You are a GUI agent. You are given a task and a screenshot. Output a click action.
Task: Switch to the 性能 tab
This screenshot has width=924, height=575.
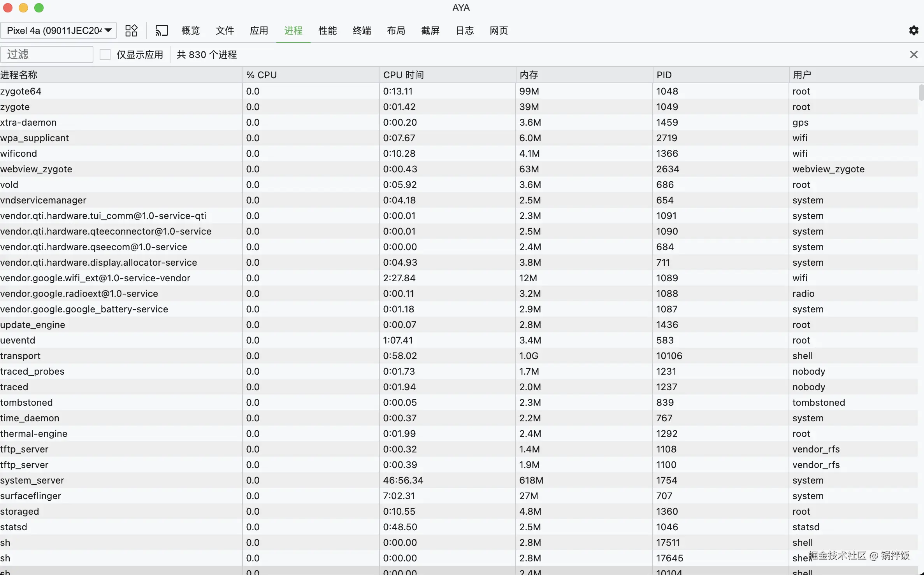click(x=327, y=30)
